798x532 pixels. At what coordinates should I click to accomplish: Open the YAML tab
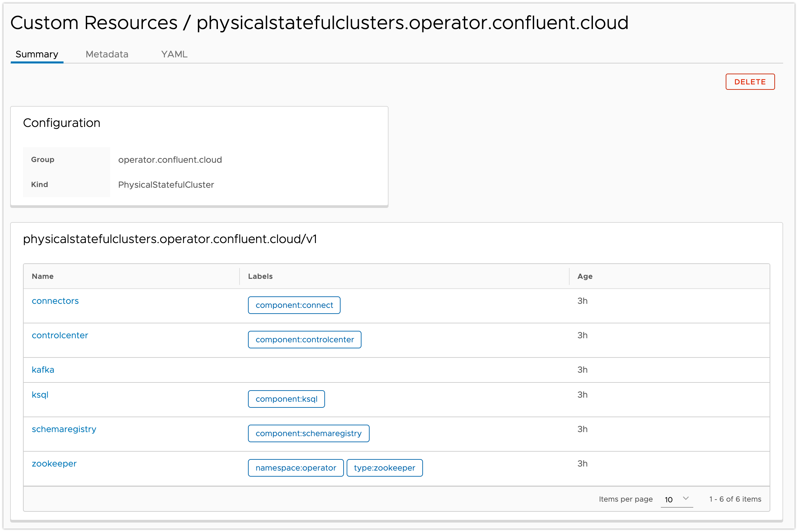point(174,54)
